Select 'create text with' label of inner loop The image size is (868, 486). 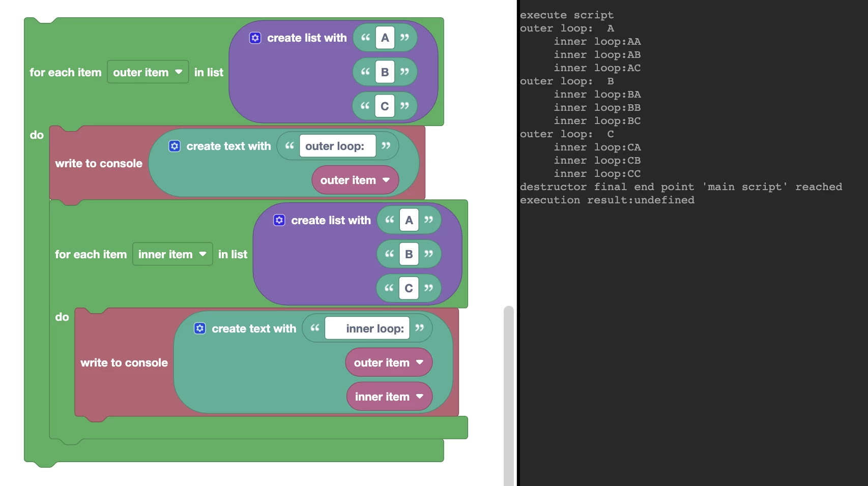coord(254,328)
